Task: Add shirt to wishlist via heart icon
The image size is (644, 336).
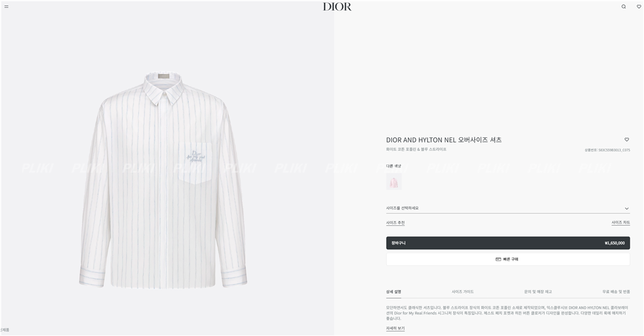Action: (x=627, y=139)
